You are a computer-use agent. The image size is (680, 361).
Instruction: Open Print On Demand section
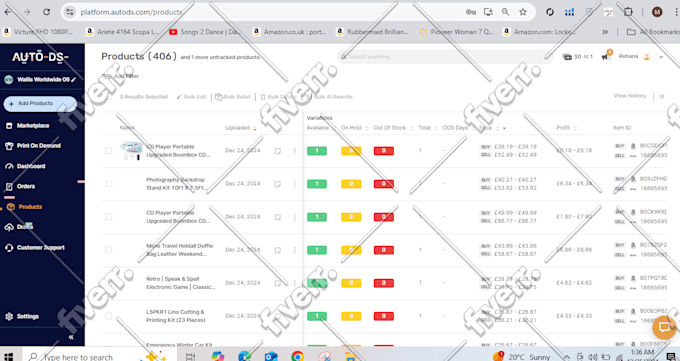[39, 146]
